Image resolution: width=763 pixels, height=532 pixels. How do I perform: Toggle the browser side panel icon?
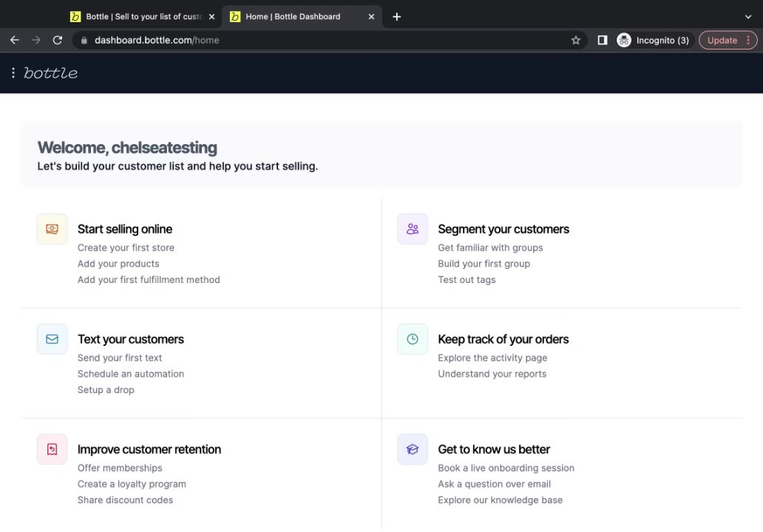coord(603,41)
